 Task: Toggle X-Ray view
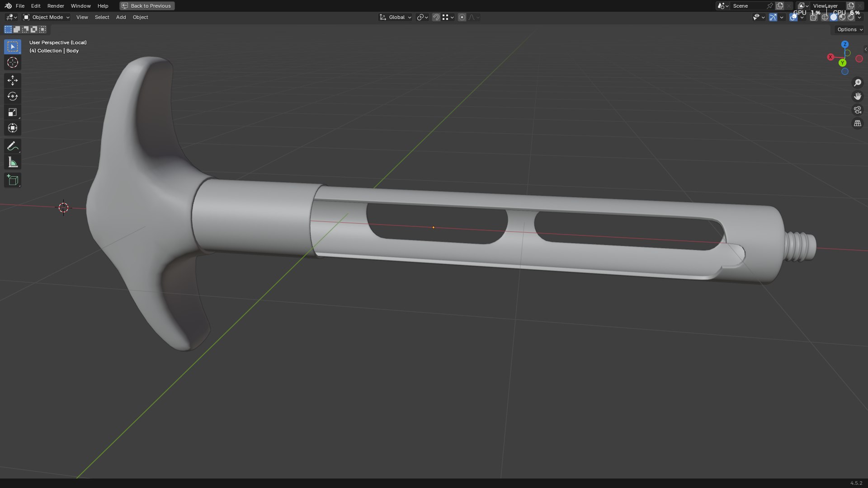point(814,17)
